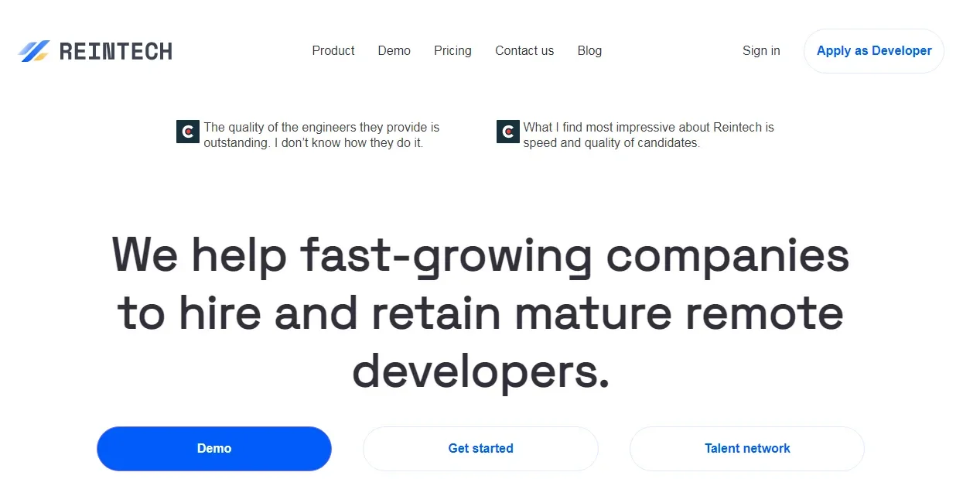Select Contact us in the top navigation

click(524, 51)
